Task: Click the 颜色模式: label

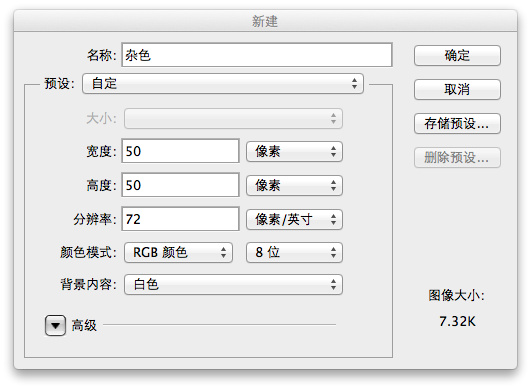Action: pyautogui.click(x=88, y=252)
